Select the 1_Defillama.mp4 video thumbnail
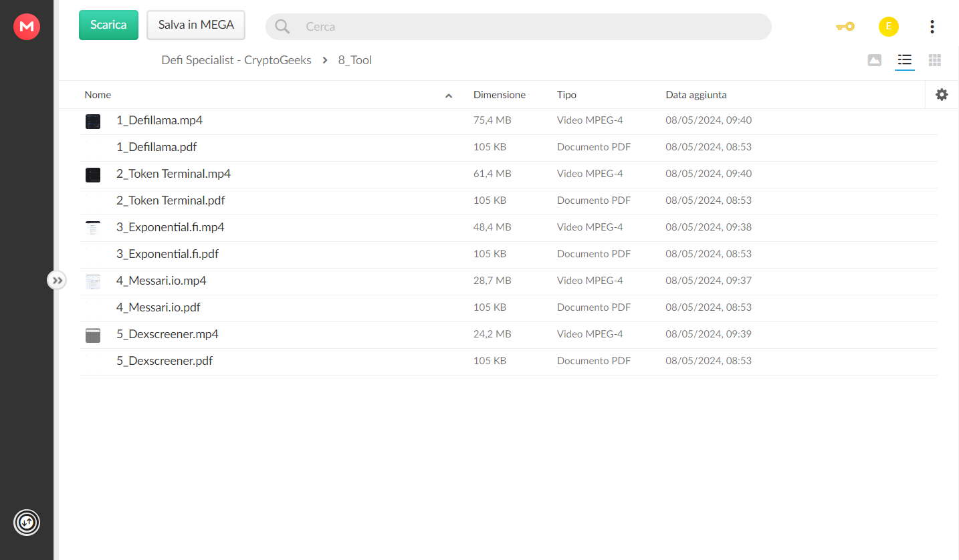 [93, 121]
